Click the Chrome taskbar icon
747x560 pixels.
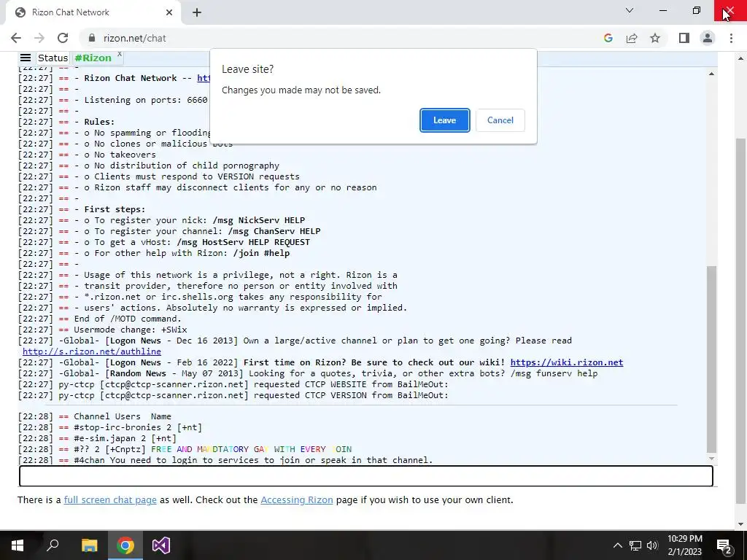point(125,545)
